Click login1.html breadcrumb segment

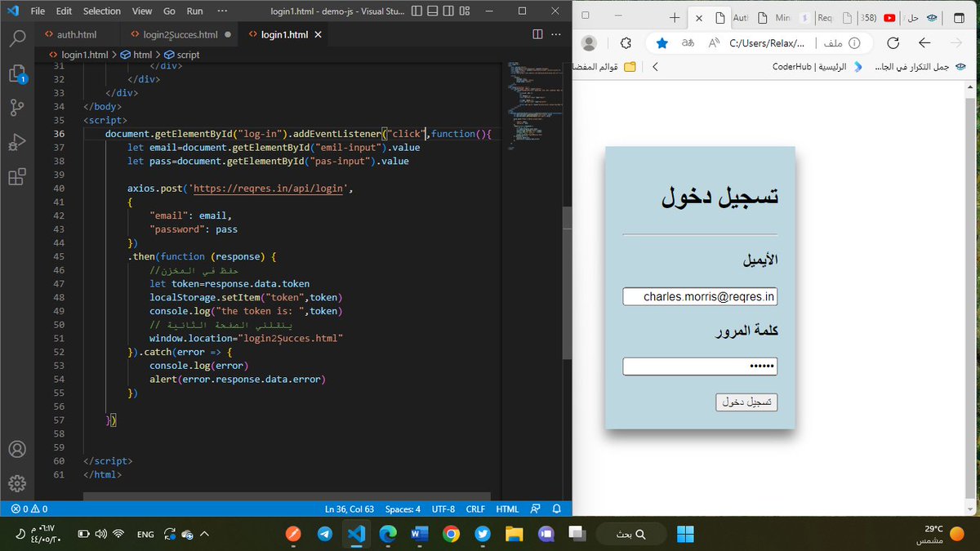click(78, 55)
